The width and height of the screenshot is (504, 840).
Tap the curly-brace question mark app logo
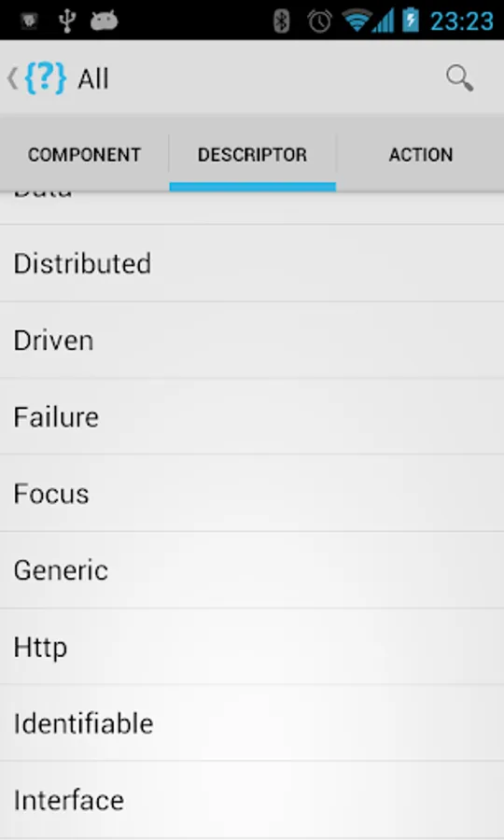click(46, 78)
